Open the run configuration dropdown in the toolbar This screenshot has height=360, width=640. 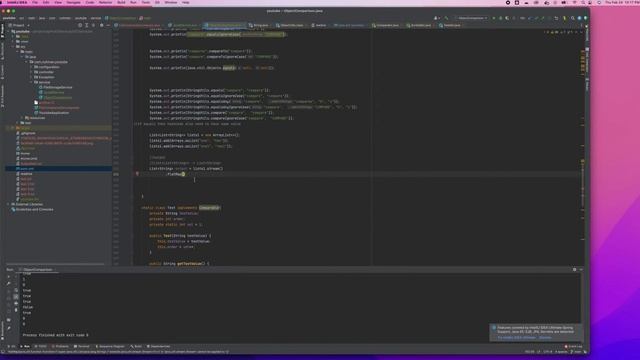[x=472, y=18]
